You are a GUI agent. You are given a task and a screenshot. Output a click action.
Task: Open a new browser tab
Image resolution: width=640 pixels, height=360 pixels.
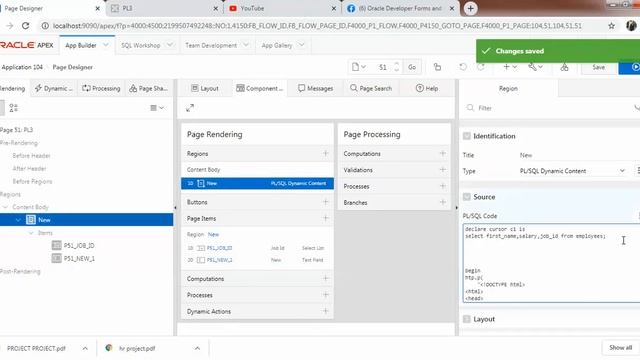tap(470, 8)
